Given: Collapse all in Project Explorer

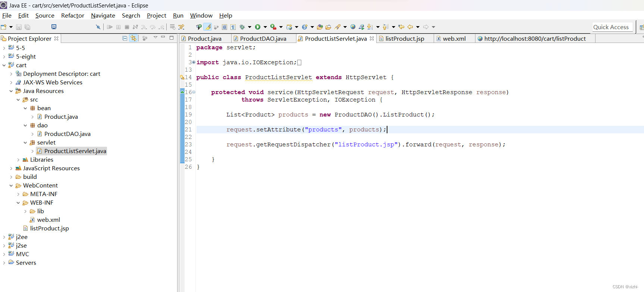Looking at the screenshot, I should tap(125, 38).
